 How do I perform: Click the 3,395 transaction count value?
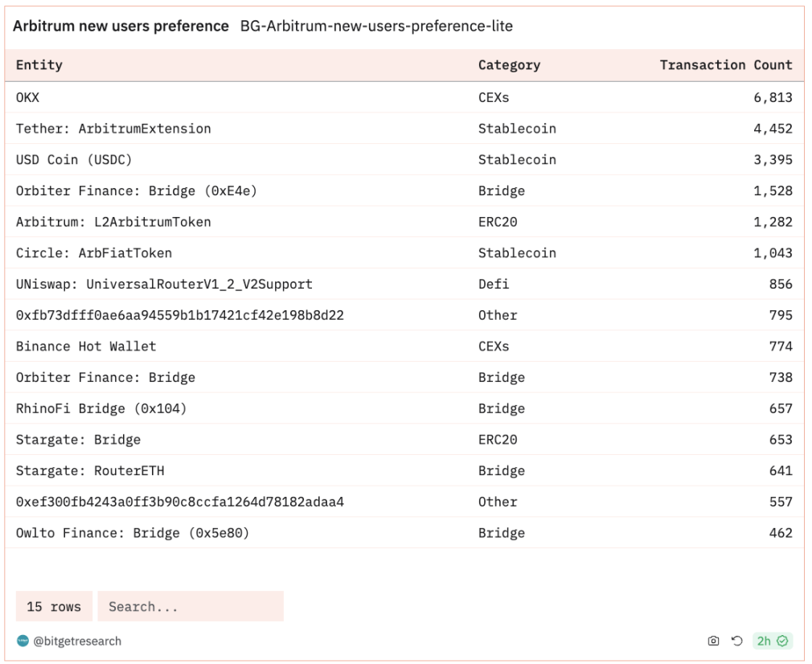pos(773,159)
